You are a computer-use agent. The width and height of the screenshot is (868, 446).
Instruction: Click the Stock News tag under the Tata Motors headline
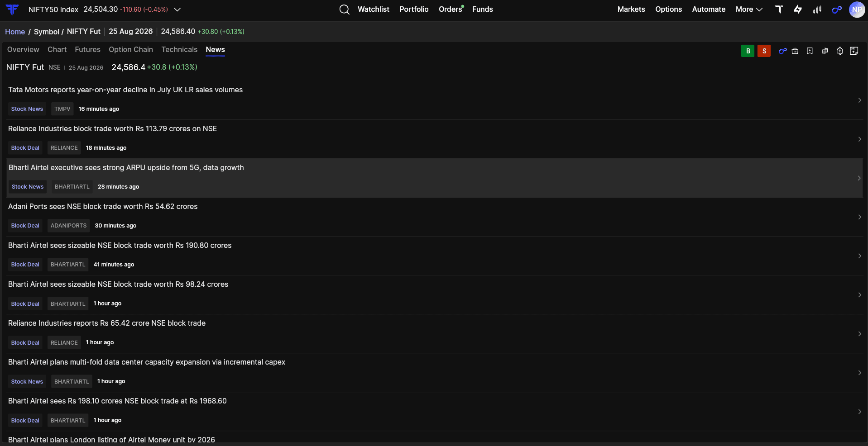[27, 109]
